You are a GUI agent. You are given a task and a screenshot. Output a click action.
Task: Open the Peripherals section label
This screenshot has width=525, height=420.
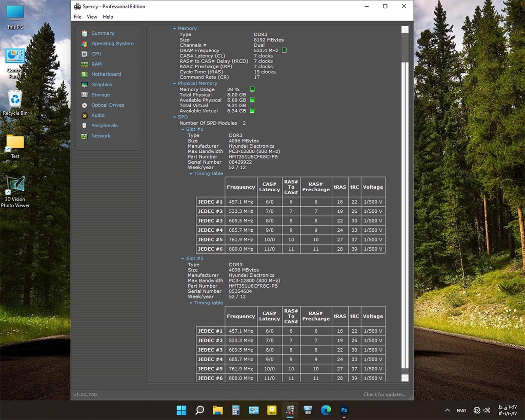(105, 126)
